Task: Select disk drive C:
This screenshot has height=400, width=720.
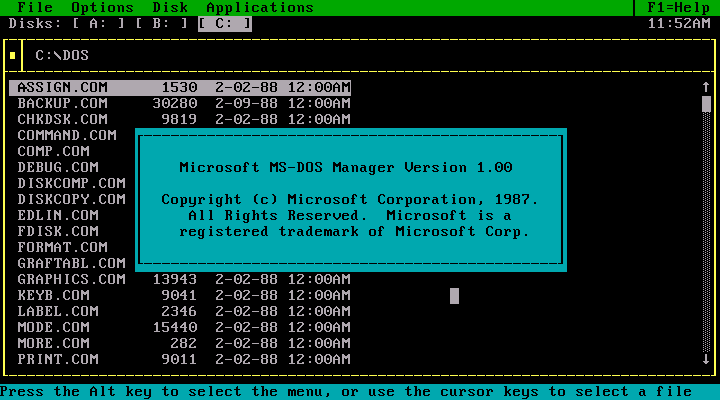Action: point(225,23)
